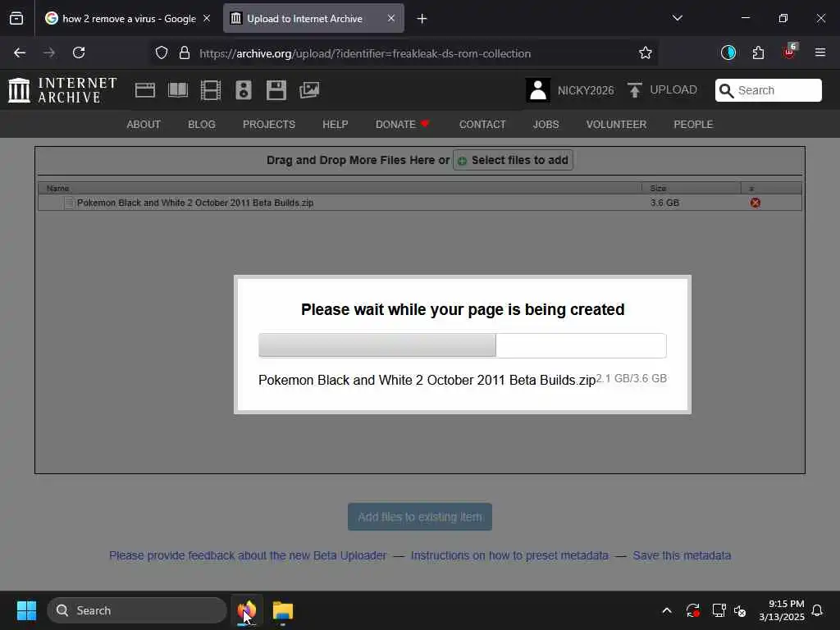Close the Upload to Internet Archive tab

[x=391, y=18]
